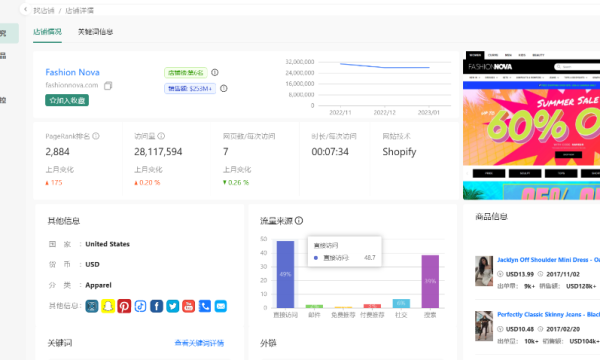
Task: Click the light blue email envelope icon
Action: tap(221, 306)
